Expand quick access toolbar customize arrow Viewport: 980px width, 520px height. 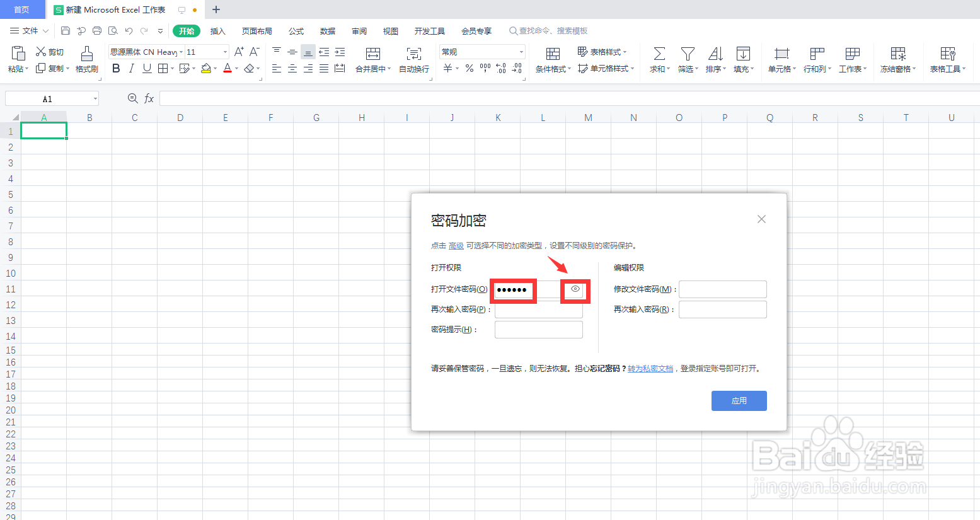(161, 30)
